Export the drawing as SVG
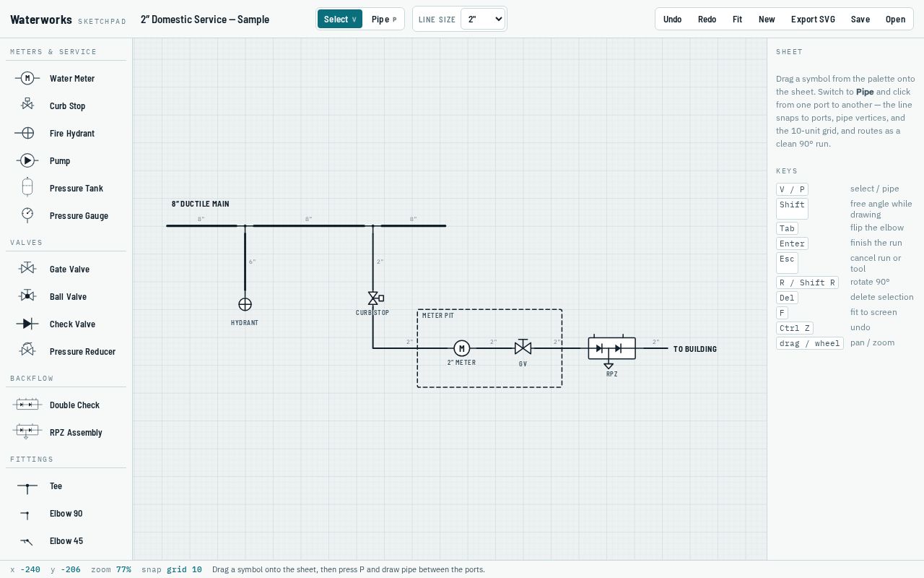Image resolution: width=924 pixels, height=578 pixels. 814,19
